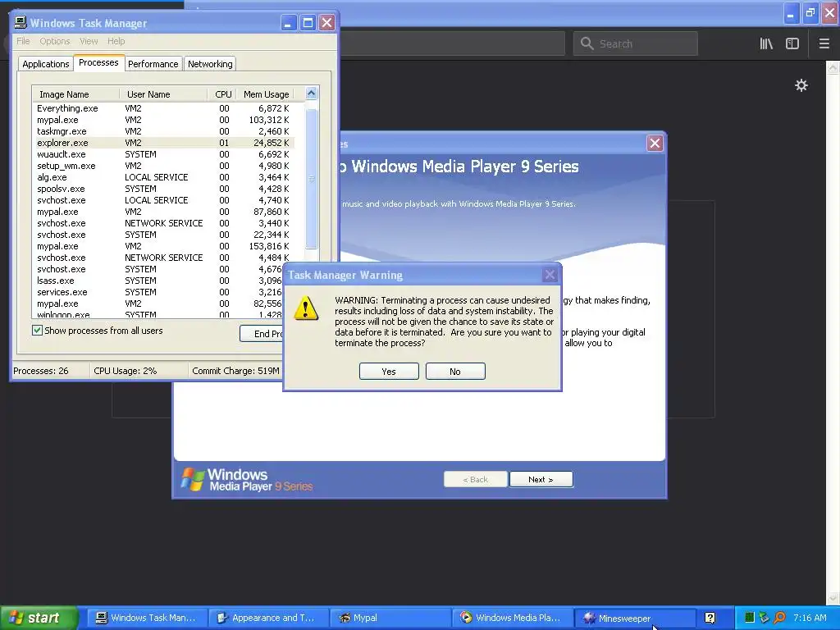
Task: Select the setup_wm.exe process row
Action: (x=163, y=166)
